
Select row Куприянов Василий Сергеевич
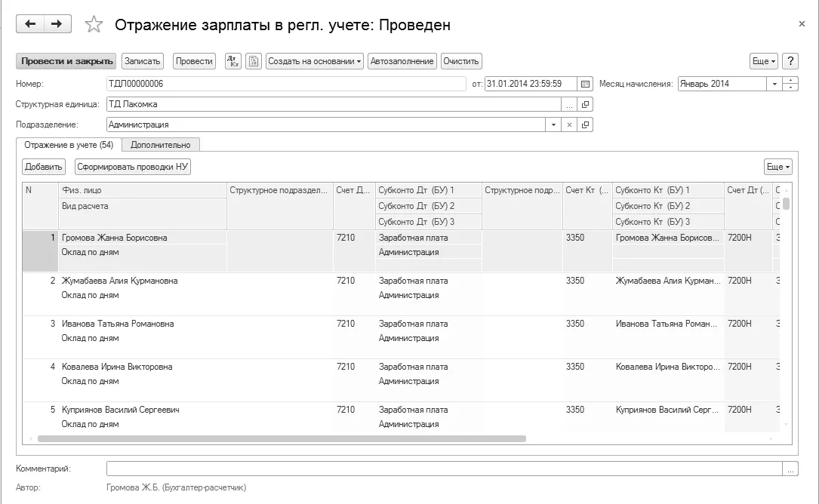pyautogui.click(x=120, y=410)
